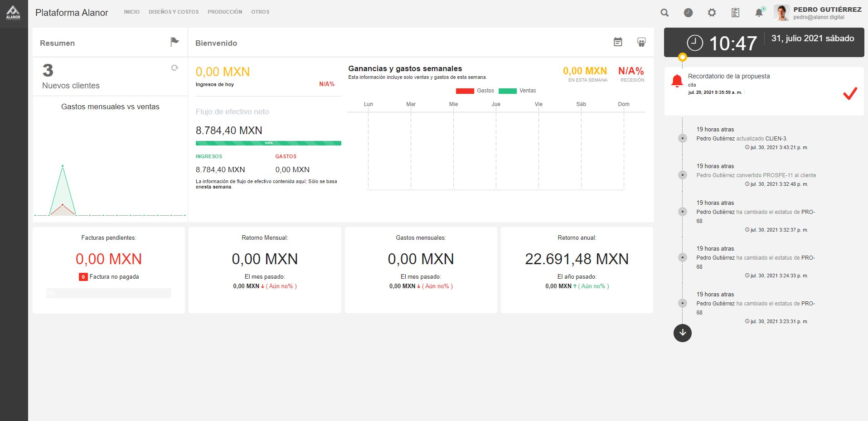Open the clipboard tasks icon
Screen dimensions: 868x421
tap(735, 13)
